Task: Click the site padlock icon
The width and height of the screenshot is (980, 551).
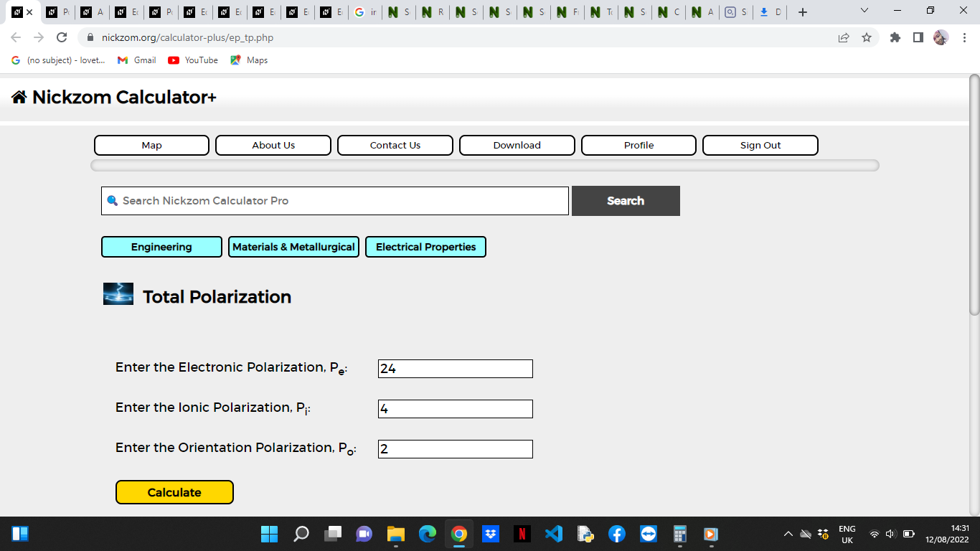Action: (90, 37)
